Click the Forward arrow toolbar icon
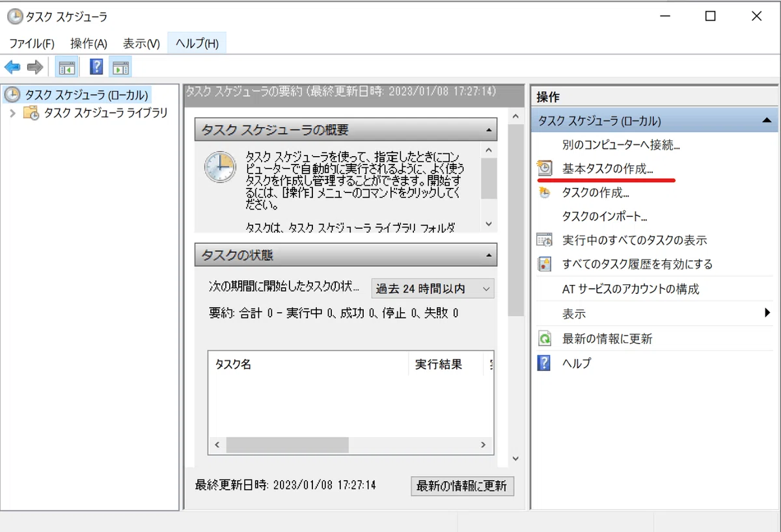The height and width of the screenshot is (532, 781). point(35,66)
